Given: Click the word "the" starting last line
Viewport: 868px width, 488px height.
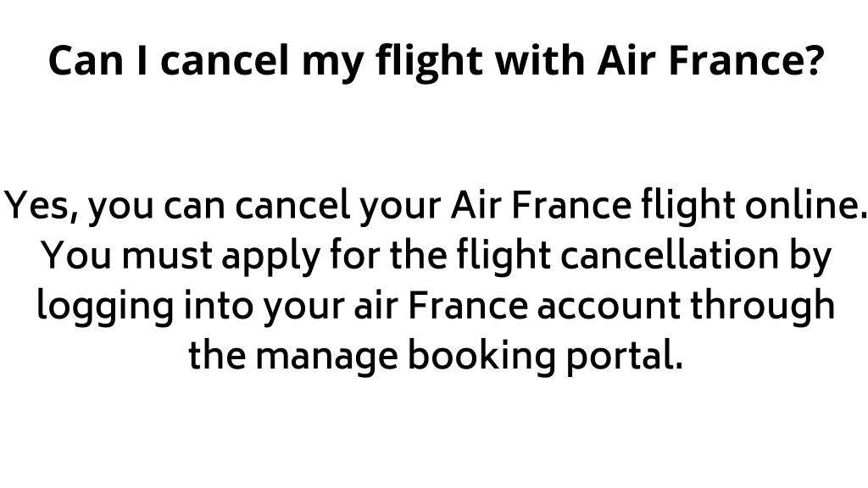Looking at the screenshot, I should [217, 355].
